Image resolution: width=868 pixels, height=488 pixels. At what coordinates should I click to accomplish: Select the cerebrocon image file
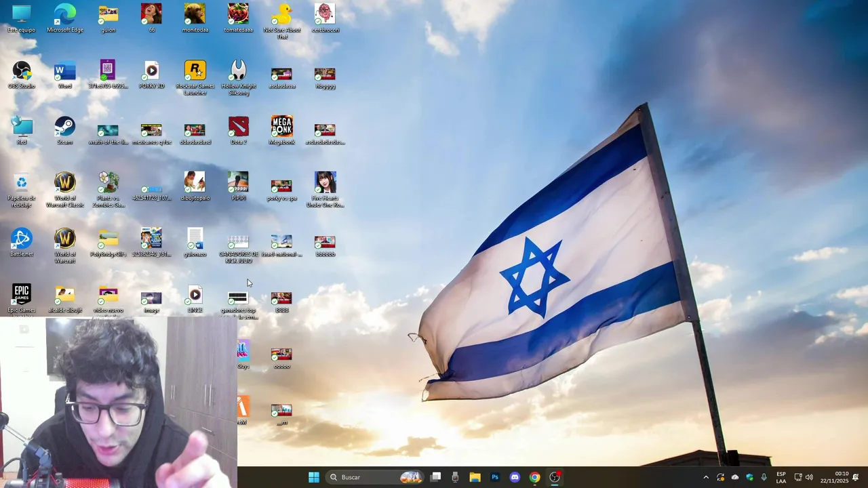tap(325, 18)
